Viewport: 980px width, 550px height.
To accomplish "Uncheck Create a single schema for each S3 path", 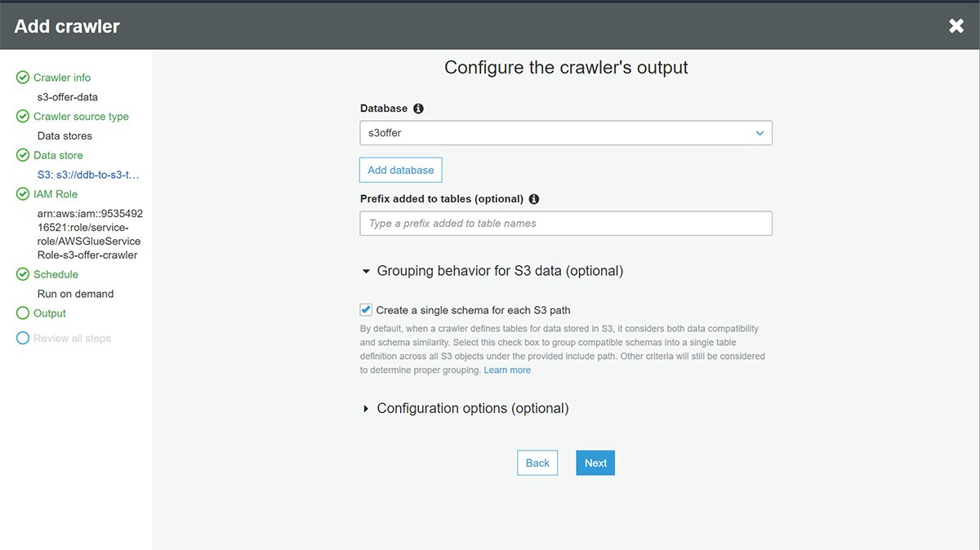I will 366,310.
